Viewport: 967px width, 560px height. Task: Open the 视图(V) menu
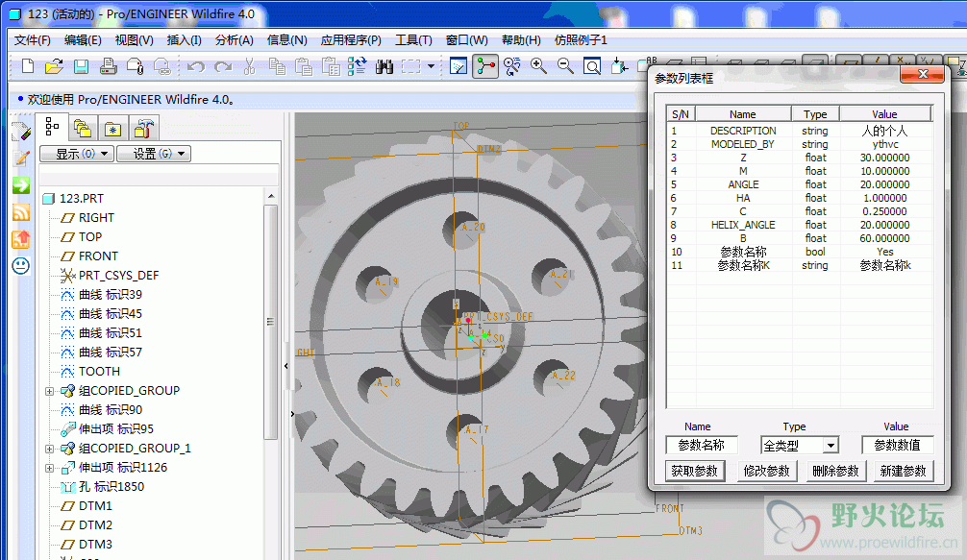[134, 40]
